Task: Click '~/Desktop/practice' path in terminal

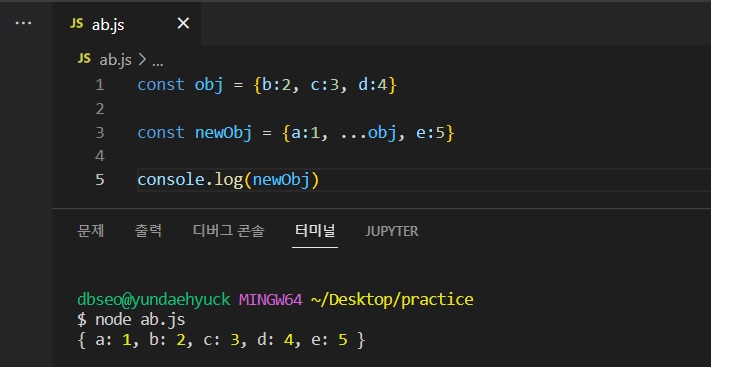Action: [x=392, y=299]
